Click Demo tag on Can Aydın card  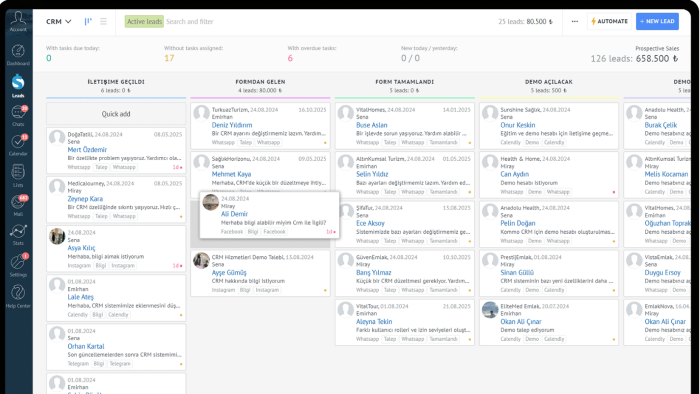pyautogui.click(x=534, y=191)
